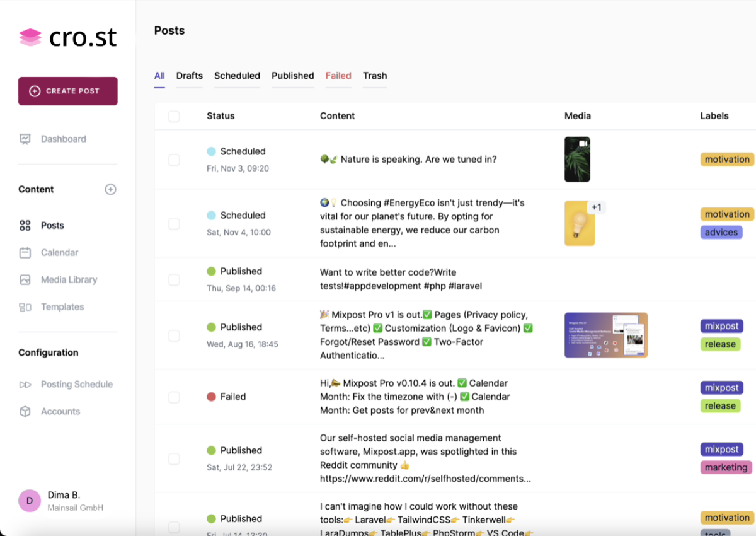
Task: Open Calendar using its calendar icon
Action: [25, 252]
